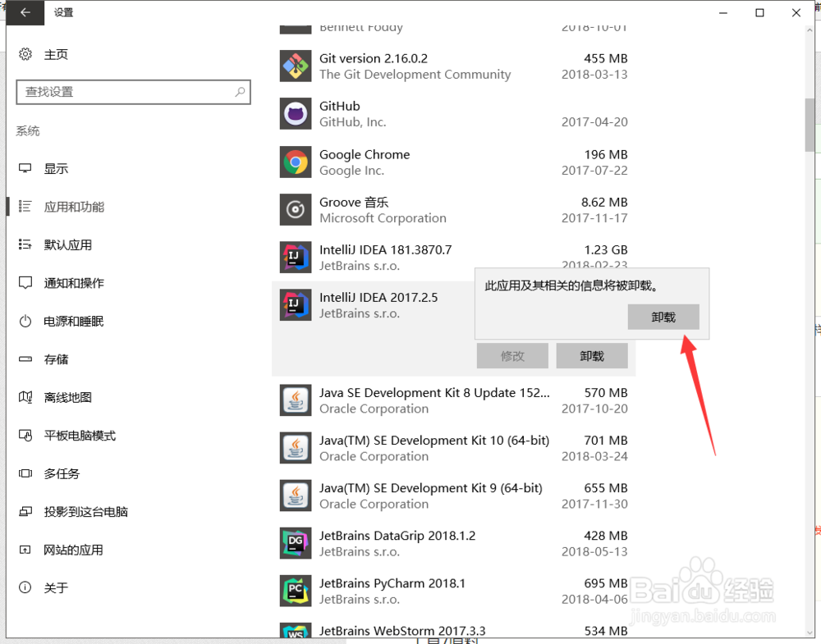The image size is (821, 644).
Task: Select the Apps for websites icon
Action: pyautogui.click(x=25, y=550)
